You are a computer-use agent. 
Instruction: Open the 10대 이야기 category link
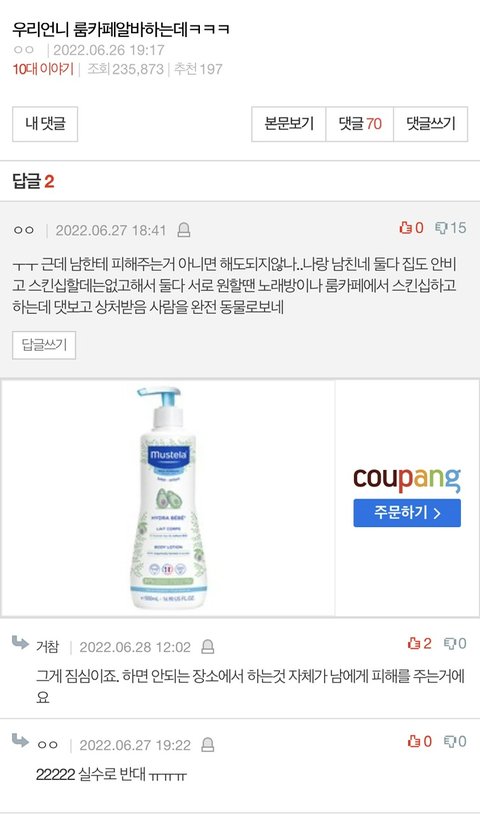43,69
